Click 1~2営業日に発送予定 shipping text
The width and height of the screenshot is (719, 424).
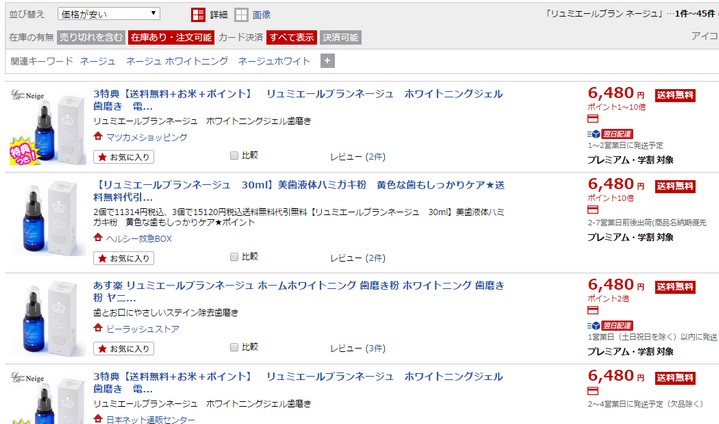(x=625, y=145)
